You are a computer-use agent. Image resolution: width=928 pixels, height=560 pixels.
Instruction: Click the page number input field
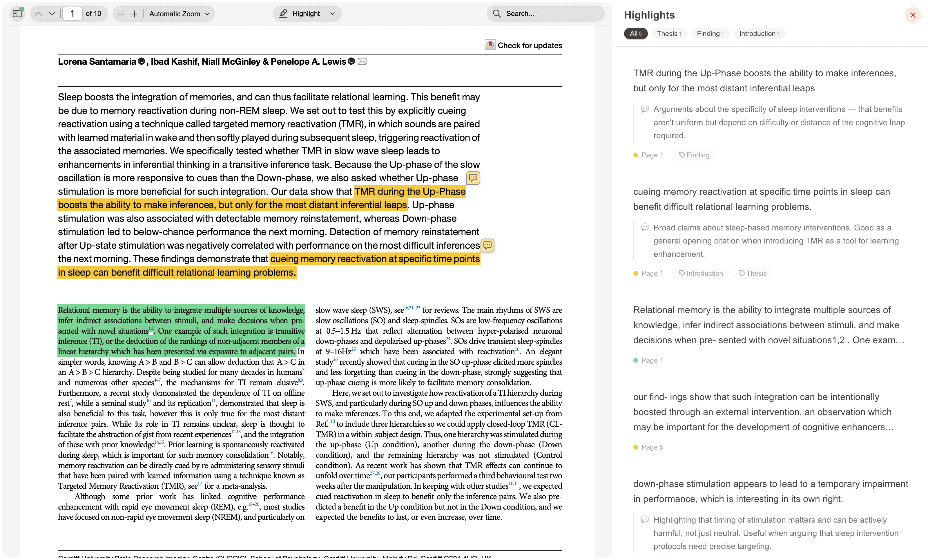(x=72, y=14)
